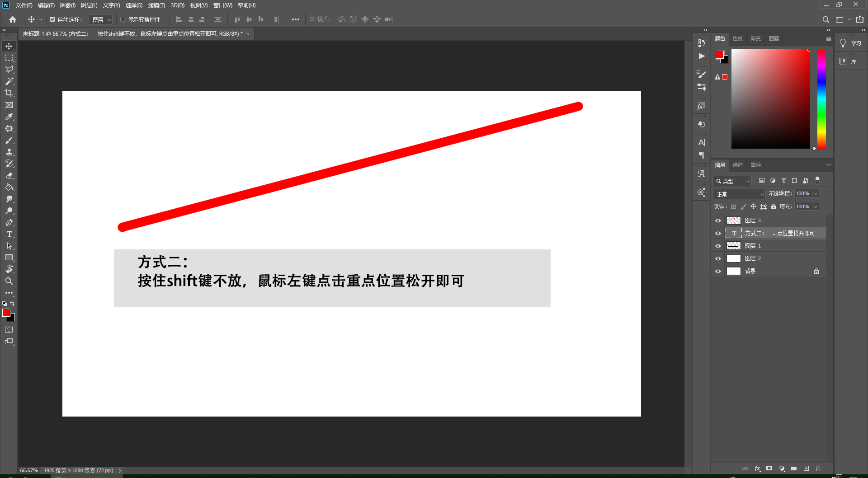Select the Pen tool

point(9,222)
